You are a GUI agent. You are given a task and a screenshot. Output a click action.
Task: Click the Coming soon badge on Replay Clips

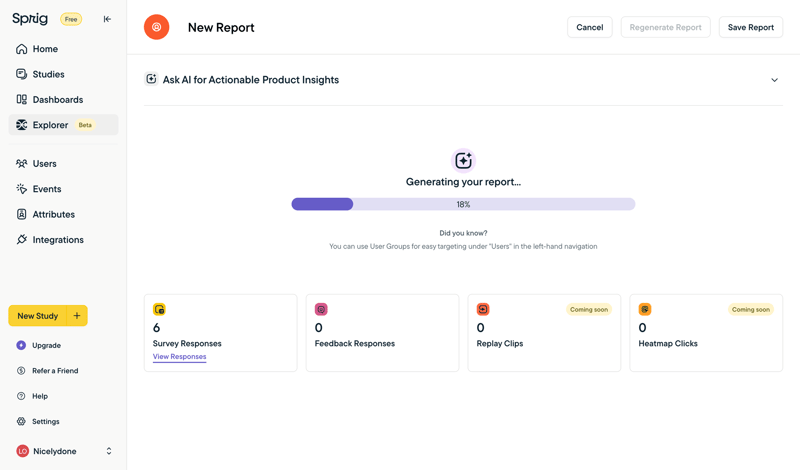pos(589,309)
